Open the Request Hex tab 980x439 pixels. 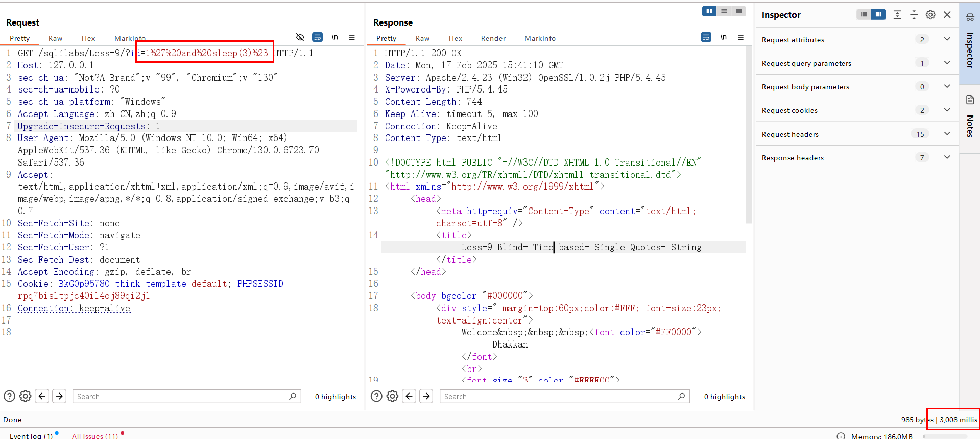click(88, 38)
